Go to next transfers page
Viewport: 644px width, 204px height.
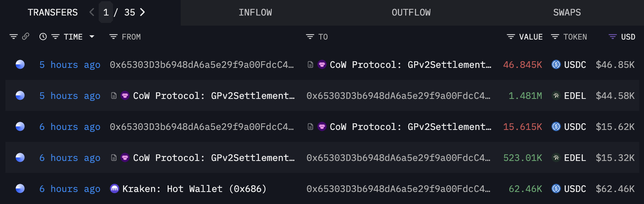pyautogui.click(x=142, y=12)
